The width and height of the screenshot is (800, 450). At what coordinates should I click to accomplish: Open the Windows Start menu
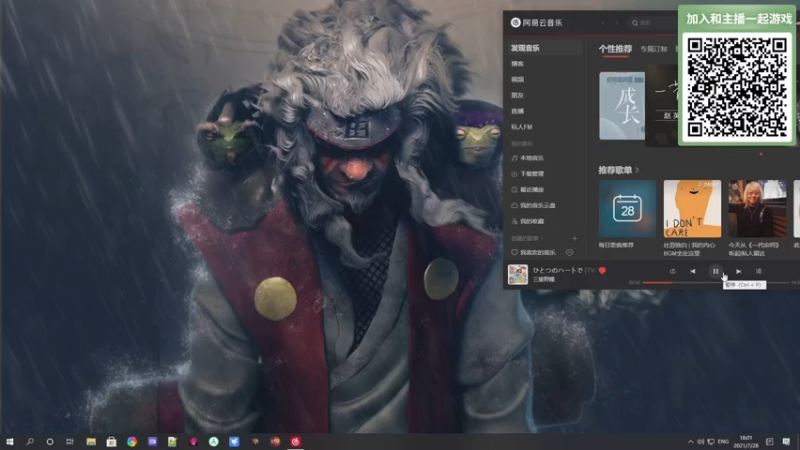[10, 441]
